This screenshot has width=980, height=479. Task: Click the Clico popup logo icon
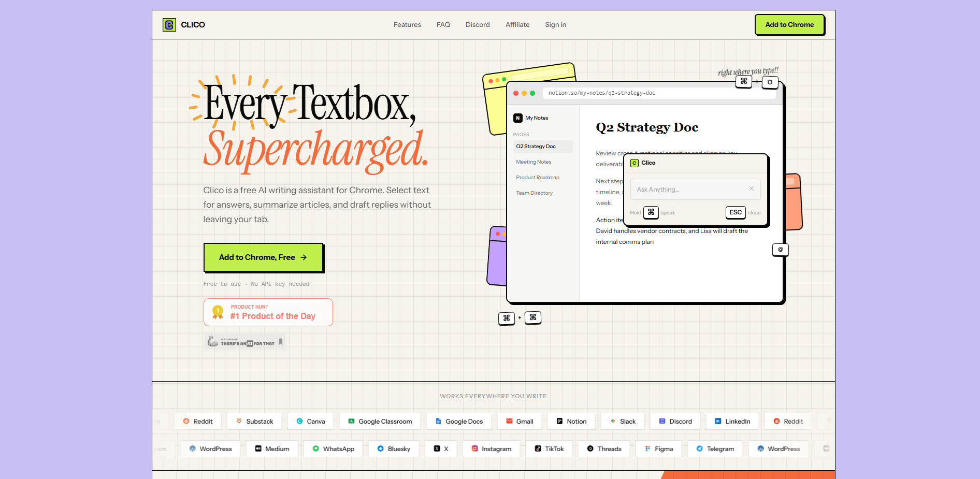635,163
